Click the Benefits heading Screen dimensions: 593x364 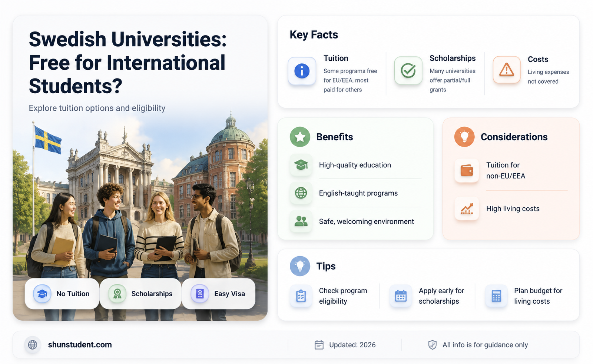(x=334, y=137)
